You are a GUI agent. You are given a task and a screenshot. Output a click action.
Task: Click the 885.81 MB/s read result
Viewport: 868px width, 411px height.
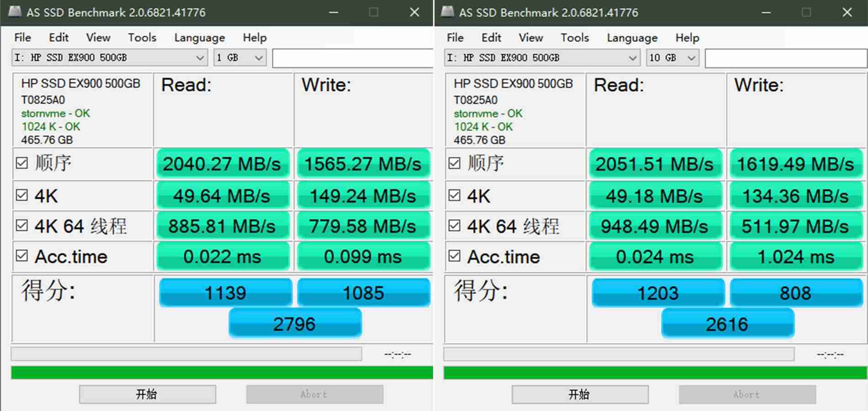pyautogui.click(x=223, y=226)
